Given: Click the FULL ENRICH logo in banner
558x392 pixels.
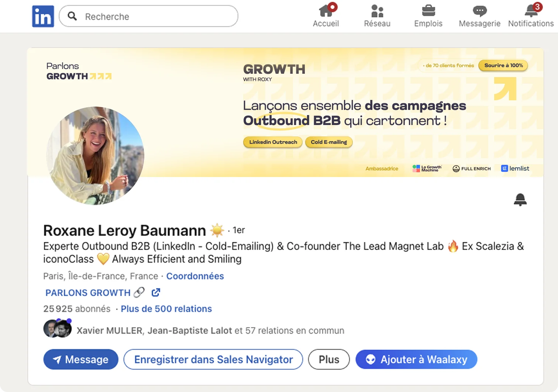Looking at the screenshot, I should [472, 169].
